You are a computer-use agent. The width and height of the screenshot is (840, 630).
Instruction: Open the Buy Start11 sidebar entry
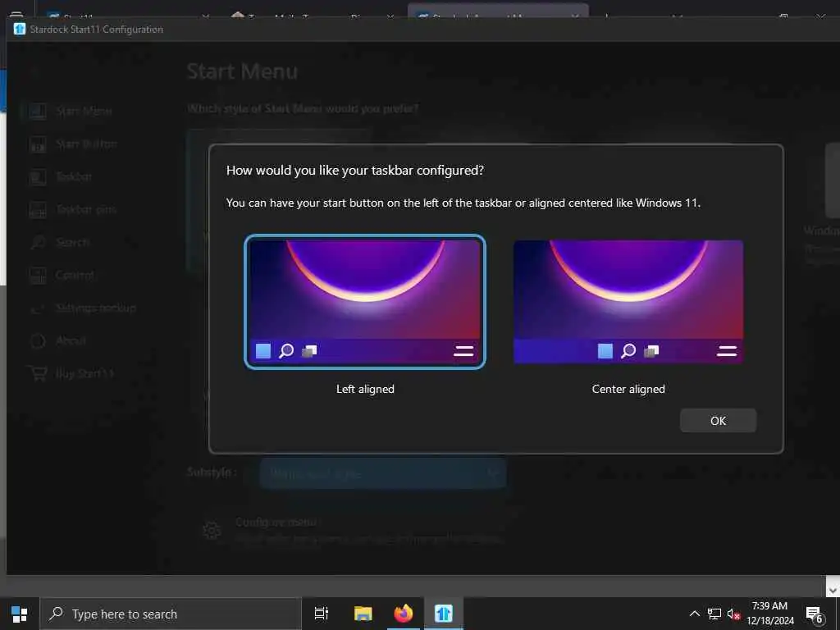pyautogui.click(x=84, y=373)
